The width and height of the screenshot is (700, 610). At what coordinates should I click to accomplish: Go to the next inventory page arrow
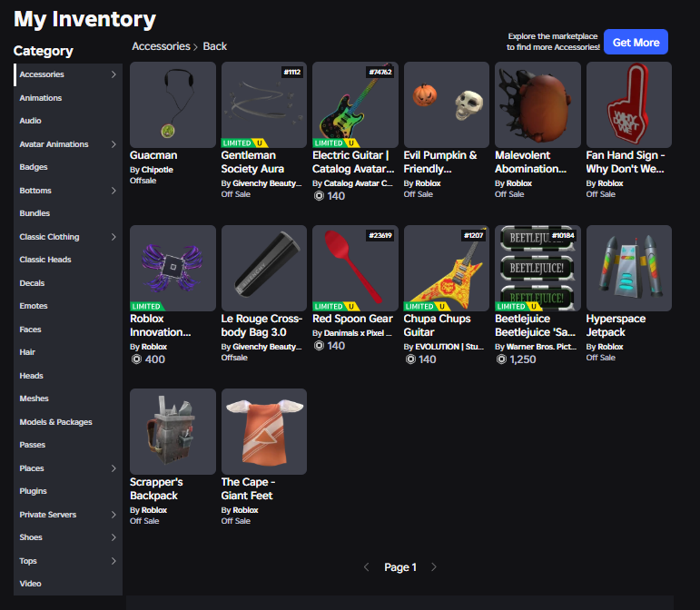(434, 567)
